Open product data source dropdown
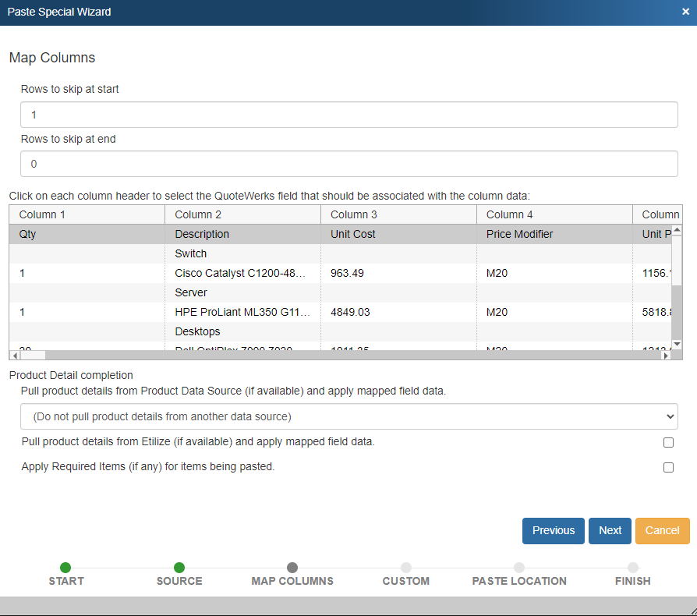The image size is (697, 616). 348,416
